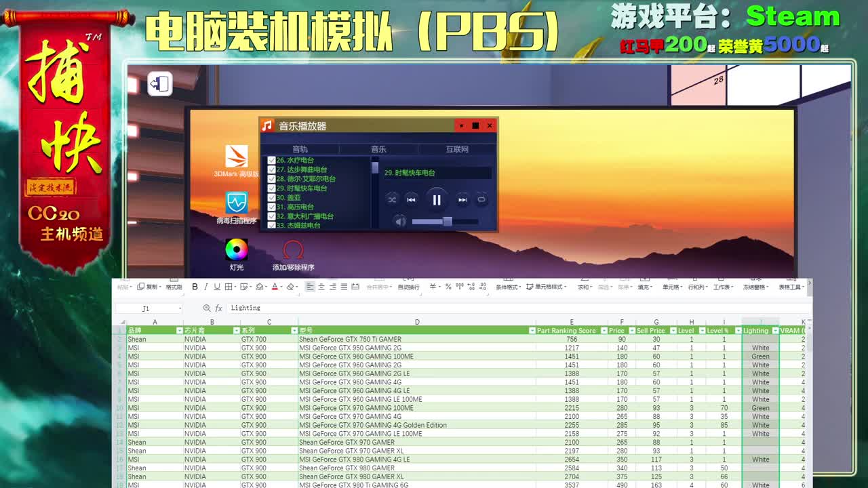868x488 pixels.
Task: Click the 自动换行 wrap text button
Action: coord(408,287)
